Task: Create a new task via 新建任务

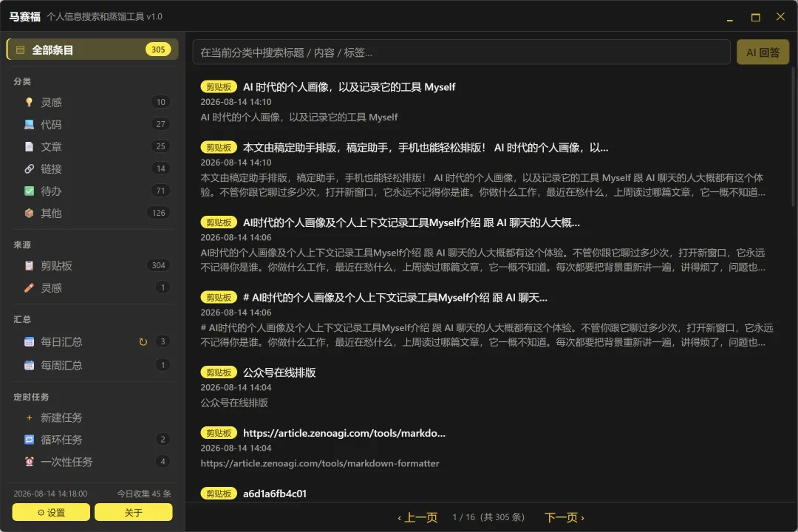Action: tap(61, 417)
